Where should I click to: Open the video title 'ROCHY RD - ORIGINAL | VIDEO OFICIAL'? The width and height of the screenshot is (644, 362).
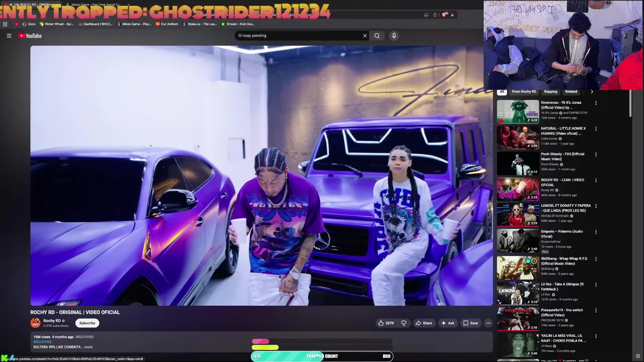coord(75,312)
